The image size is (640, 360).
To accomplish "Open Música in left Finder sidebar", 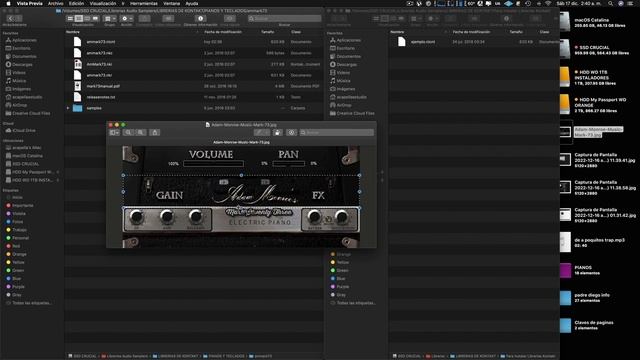I will coord(18,81).
